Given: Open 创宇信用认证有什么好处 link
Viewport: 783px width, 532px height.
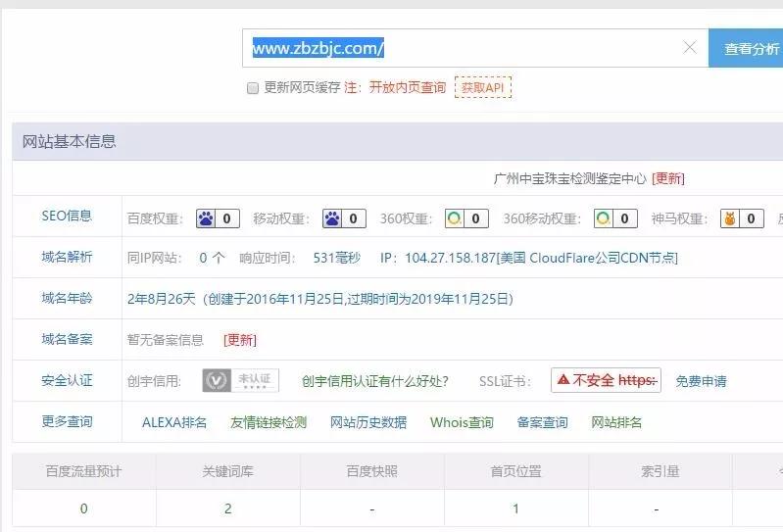Looking at the screenshot, I should coord(375,382).
